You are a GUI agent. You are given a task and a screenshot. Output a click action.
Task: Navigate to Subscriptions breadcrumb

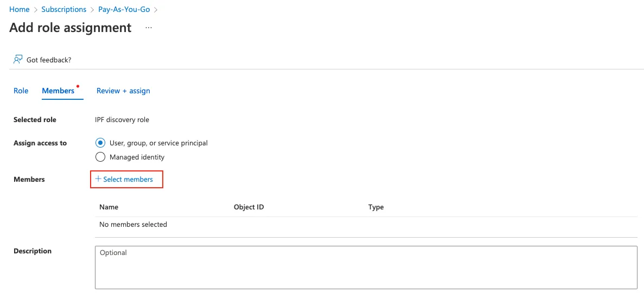[64, 10]
